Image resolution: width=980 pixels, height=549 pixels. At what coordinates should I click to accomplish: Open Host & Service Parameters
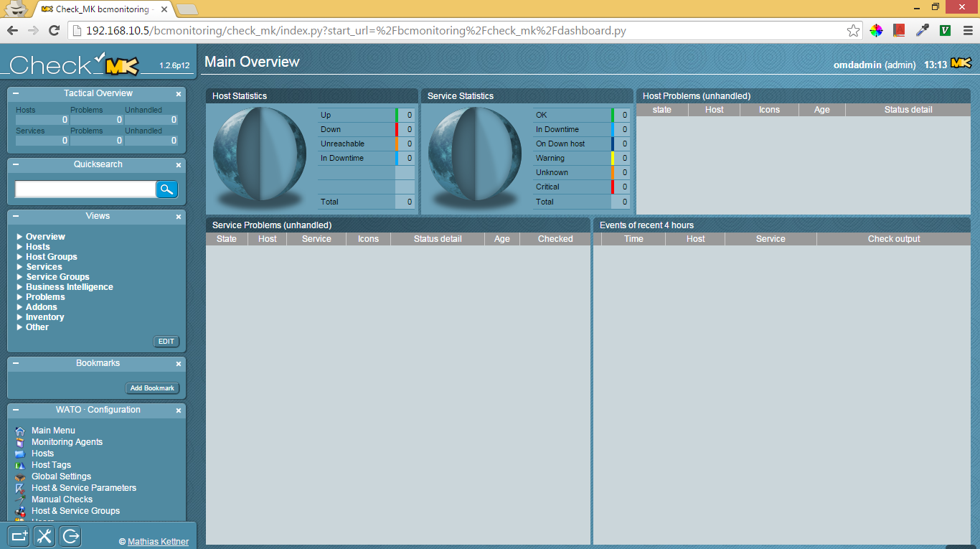click(84, 488)
